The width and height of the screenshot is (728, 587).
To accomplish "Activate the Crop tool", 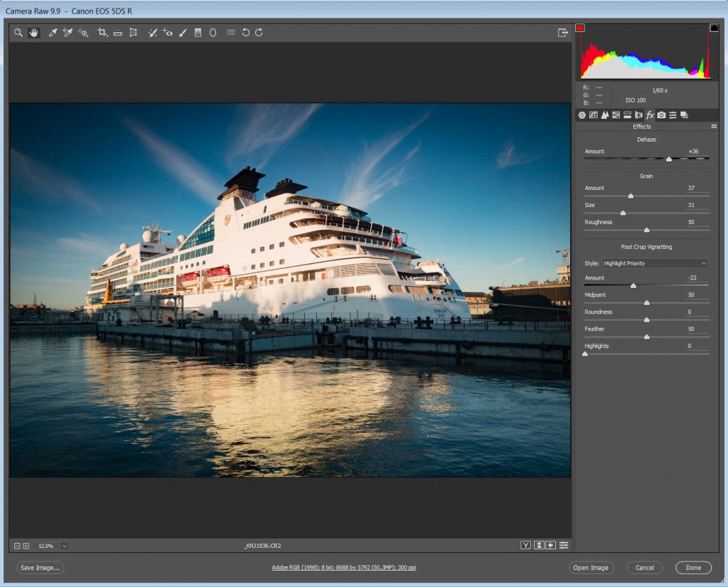I will [x=102, y=33].
